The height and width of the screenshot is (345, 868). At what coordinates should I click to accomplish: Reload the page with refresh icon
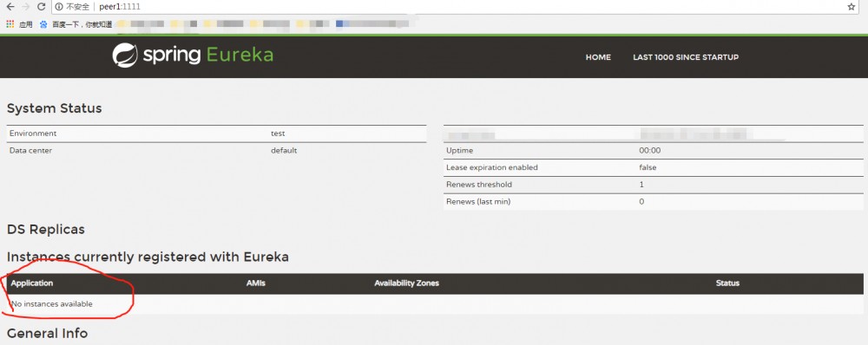41,7
